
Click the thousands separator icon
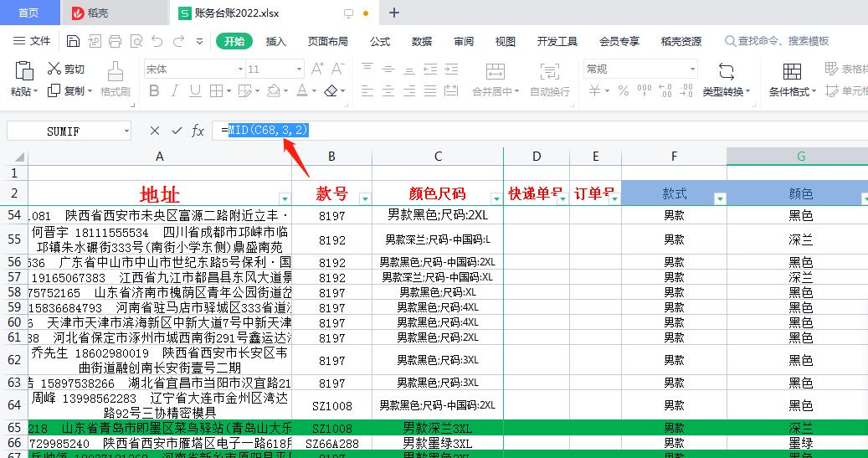tap(645, 90)
